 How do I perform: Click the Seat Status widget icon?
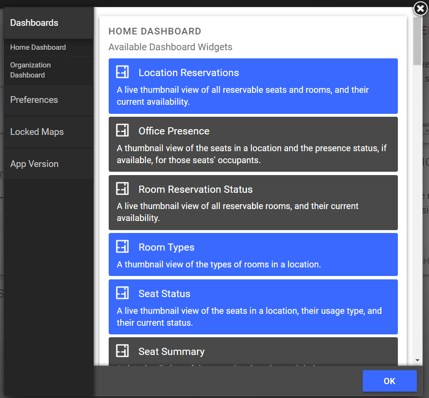tap(122, 293)
